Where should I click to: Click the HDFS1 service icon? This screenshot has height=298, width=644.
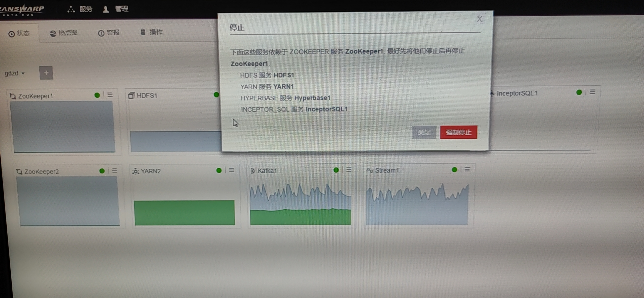click(131, 96)
